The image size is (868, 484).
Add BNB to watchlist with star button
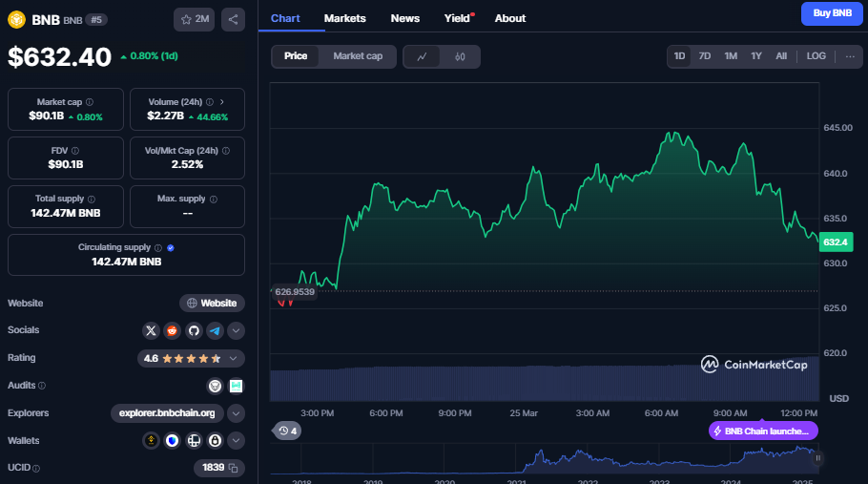[x=194, y=19]
